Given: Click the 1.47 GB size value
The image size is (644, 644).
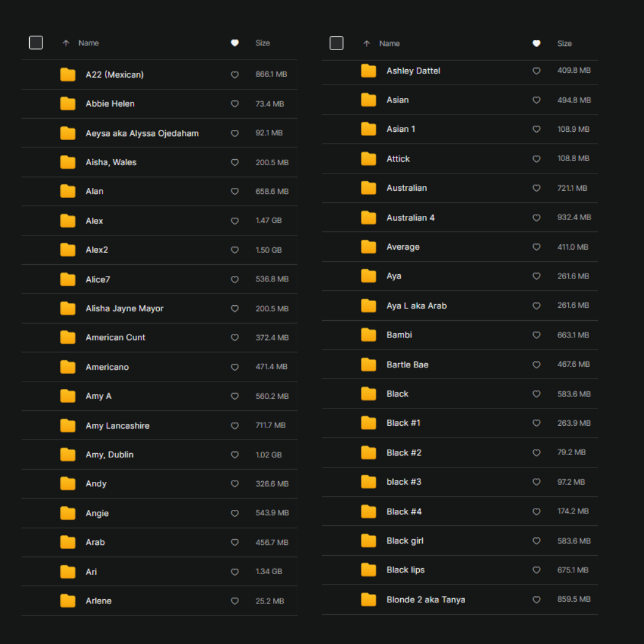Looking at the screenshot, I should [268, 221].
